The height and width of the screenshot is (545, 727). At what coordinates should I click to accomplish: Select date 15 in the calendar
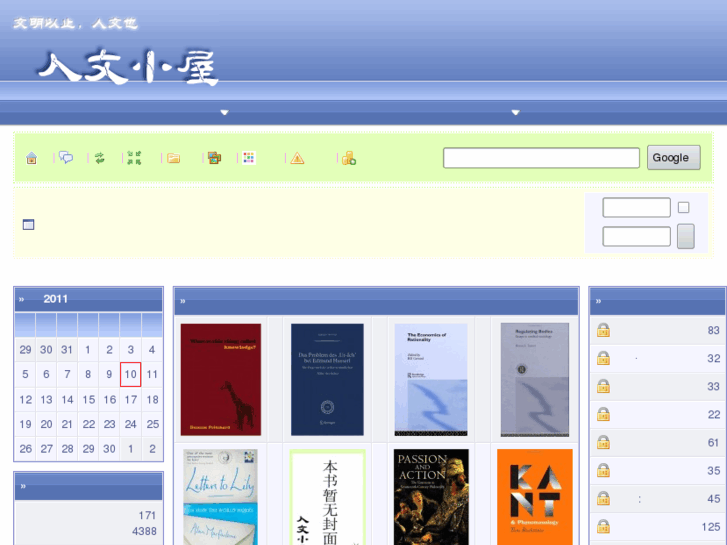[89, 399]
